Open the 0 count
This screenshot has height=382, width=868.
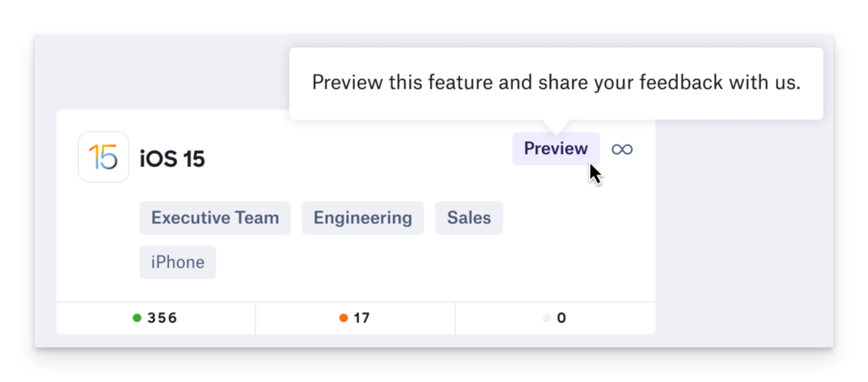[x=562, y=318]
